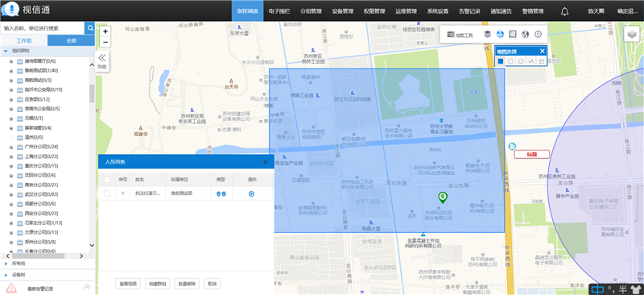
Task: Expand the 临沂市公安局[0/19] node
Action: pyautogui.click(x=11, y=89)
